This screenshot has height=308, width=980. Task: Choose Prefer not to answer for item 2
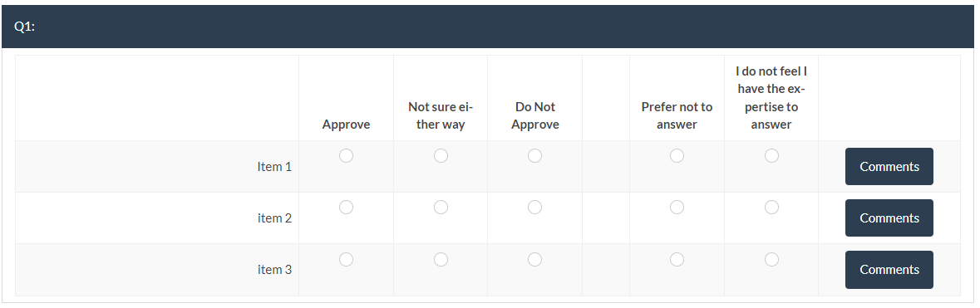coord(677,207)
